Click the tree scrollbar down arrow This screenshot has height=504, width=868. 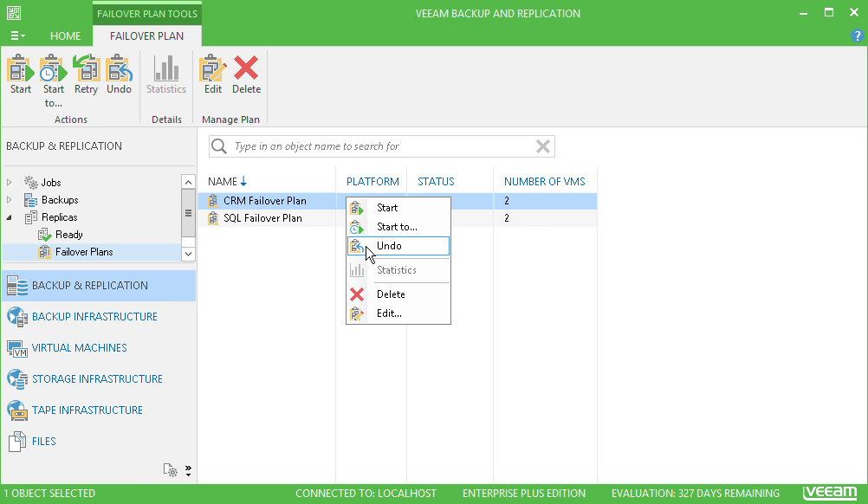pos(188,254)
